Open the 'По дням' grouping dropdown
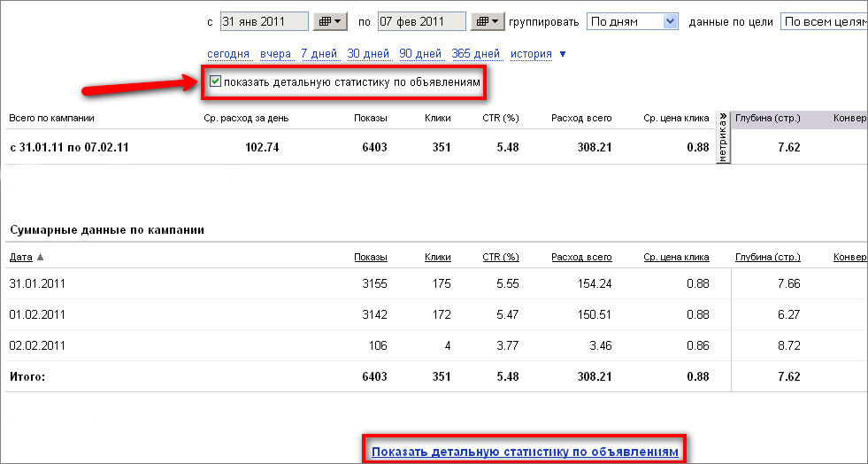Viewport: 868px width, 464px height. coord(632,21)
